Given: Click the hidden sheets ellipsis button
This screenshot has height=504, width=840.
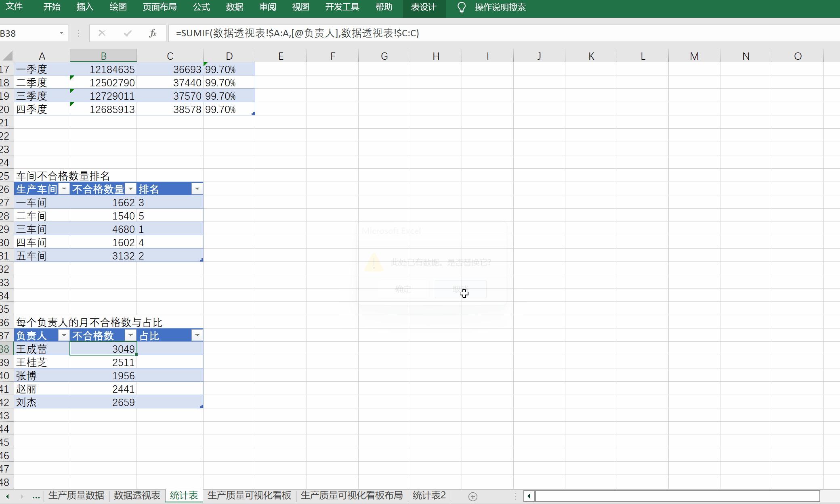Looking at the screenshot, I should [x=36, y=496].
